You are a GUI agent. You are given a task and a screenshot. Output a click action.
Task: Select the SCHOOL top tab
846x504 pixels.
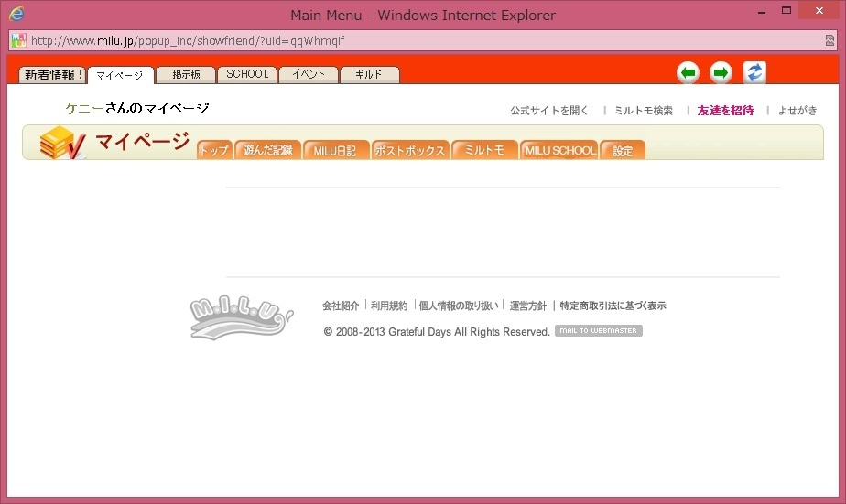pyautogui.click(x=247, y=75)
